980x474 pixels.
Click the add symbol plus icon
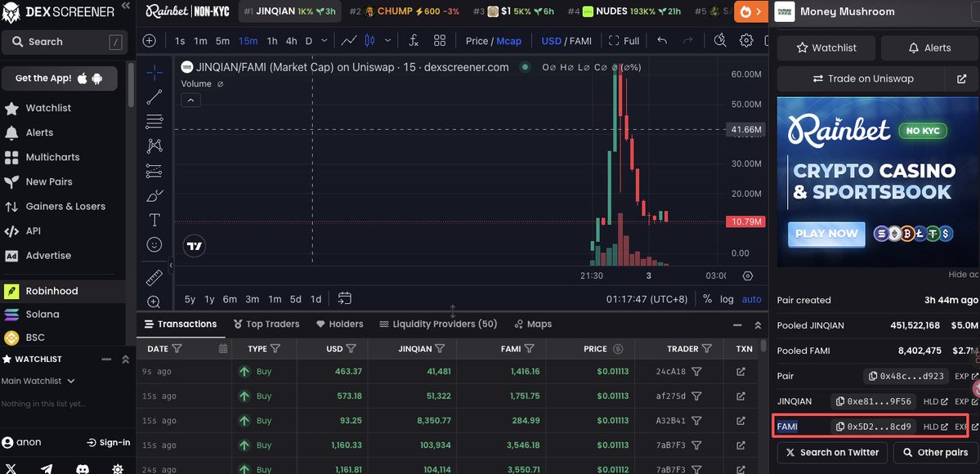point(149,41)
